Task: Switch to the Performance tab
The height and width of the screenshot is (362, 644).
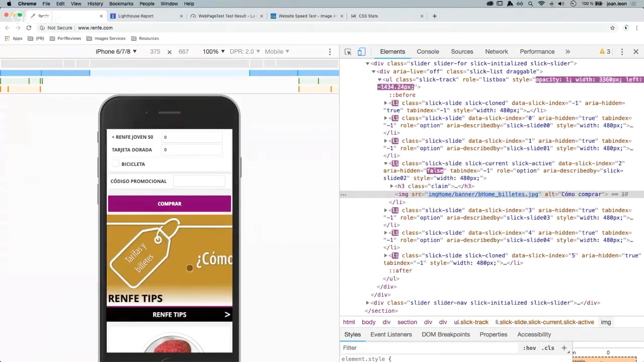Action: click(x=537, y=52)
